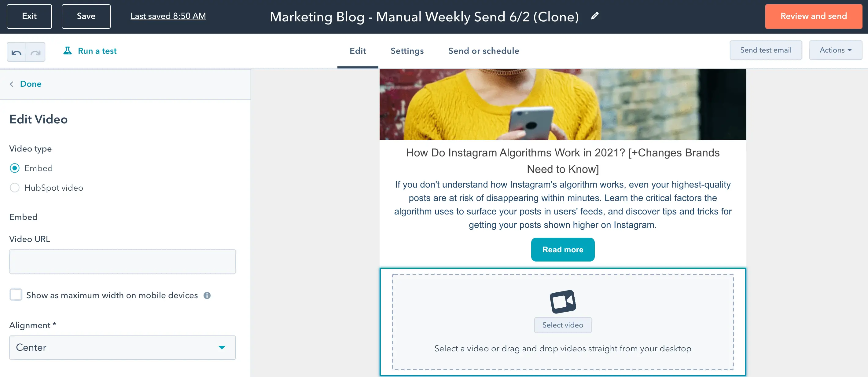Viewport: 868px width, 377px height.
Task: Click the undo arrow icon
Action: (x=16, y=51)
